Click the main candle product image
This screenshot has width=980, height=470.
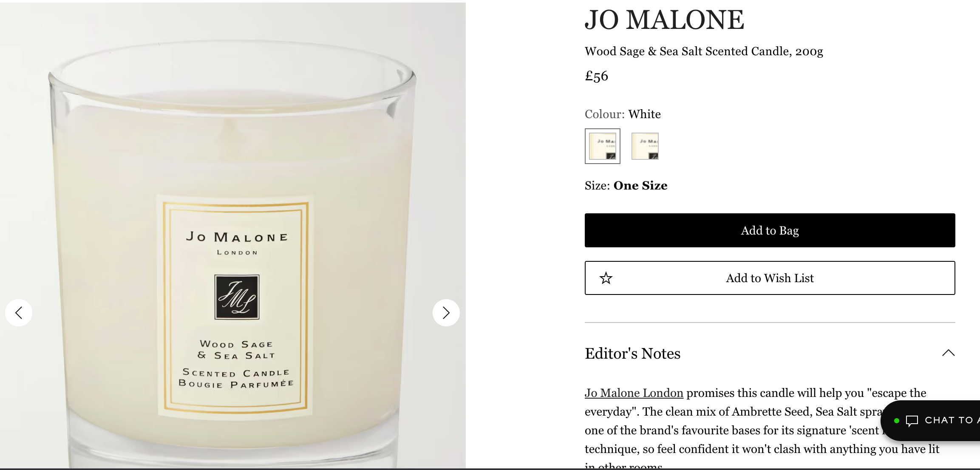click(x=233, y=236)
